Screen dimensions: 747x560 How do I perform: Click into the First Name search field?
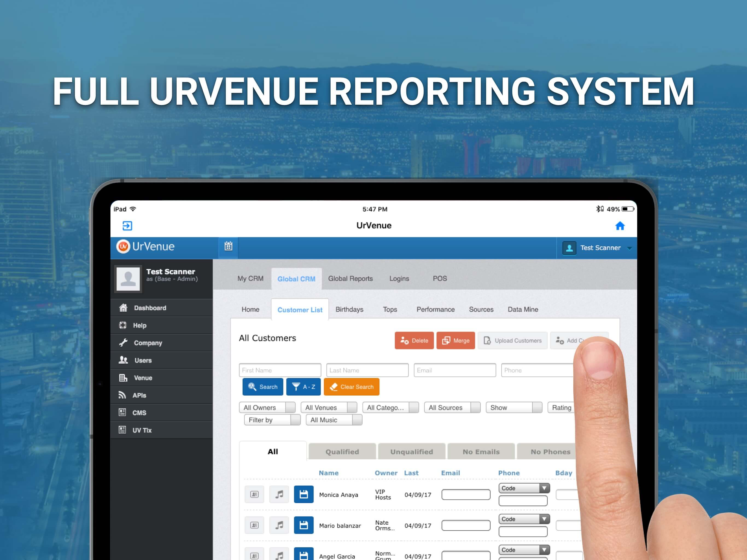[280, 370]
